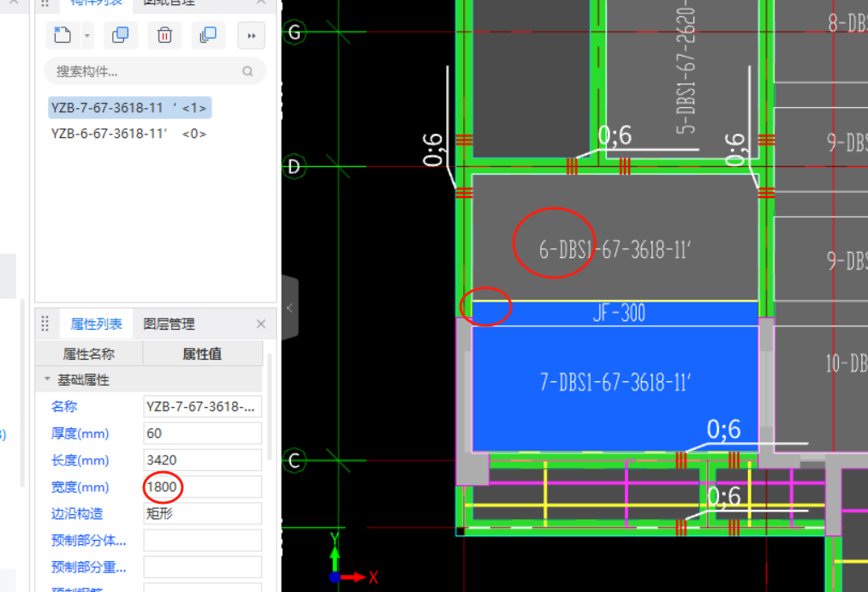
Task: Click the axis D grid bubble
Action: tap(294, 166)
